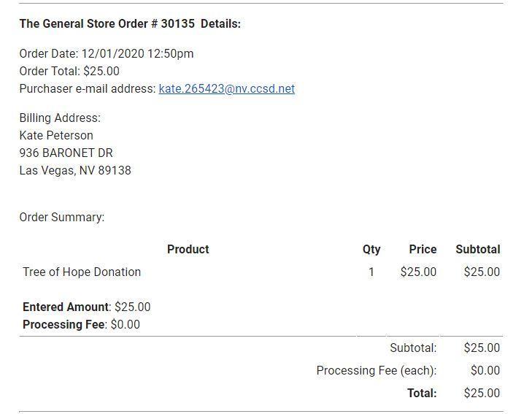Click the Price column header
Image resolution: width=532 pixels, height=414 pixels.
423,250
